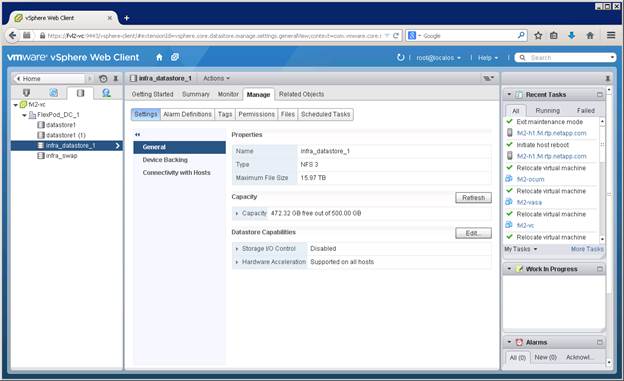The image size is (624, 381).
Task: Expand Capacity details row
Action: pos(237,214)
